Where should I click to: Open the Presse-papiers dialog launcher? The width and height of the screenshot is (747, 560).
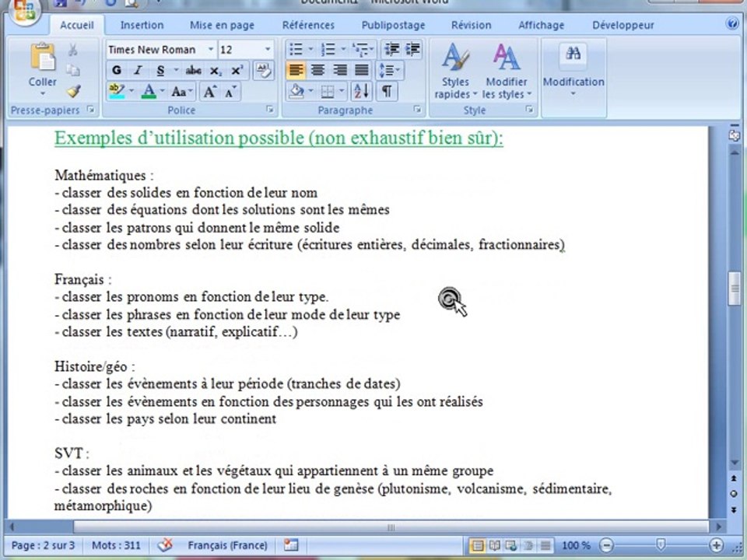pos(90,110)
